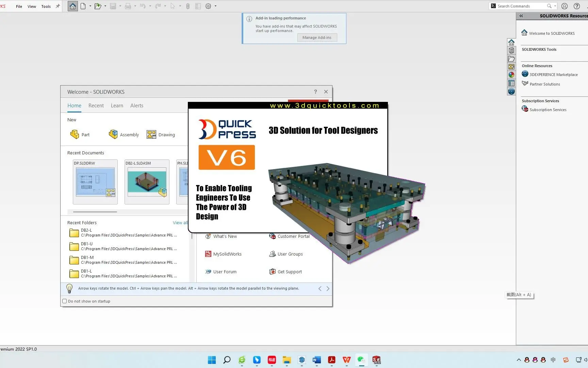The image size is (588, 368).
Task: Open Windows Start menu
Action: (212, 360)
